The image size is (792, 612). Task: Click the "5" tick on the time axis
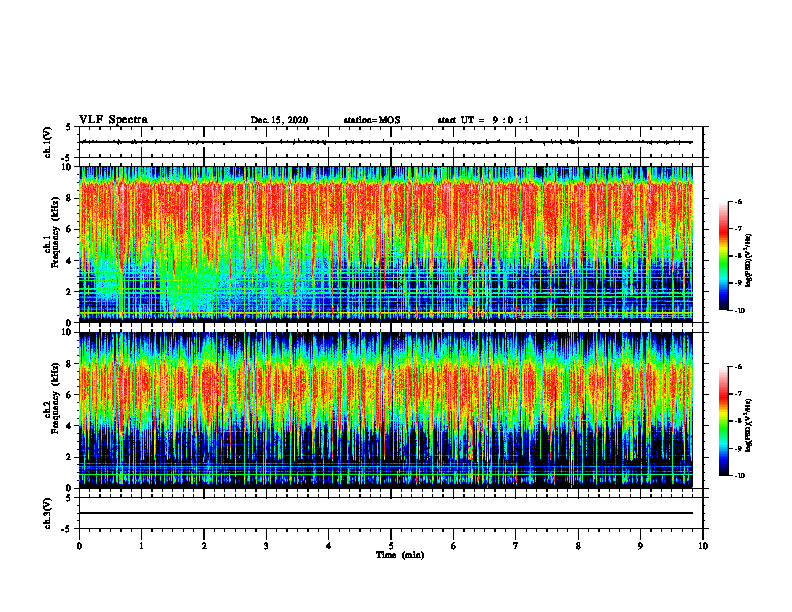coord(391,546)
